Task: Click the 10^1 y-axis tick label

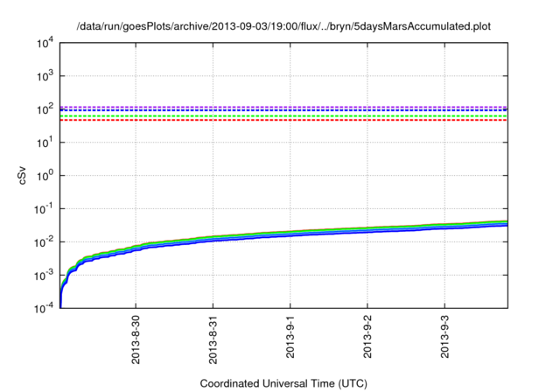Action: (45, 143)
